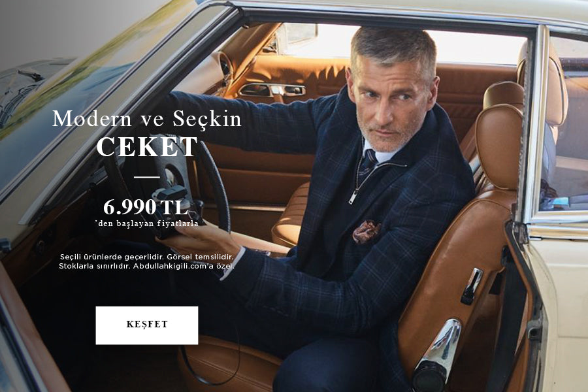
Task: Click the "Abdullahkigili.com'a özel" text
Action: (x=184, y=266)
